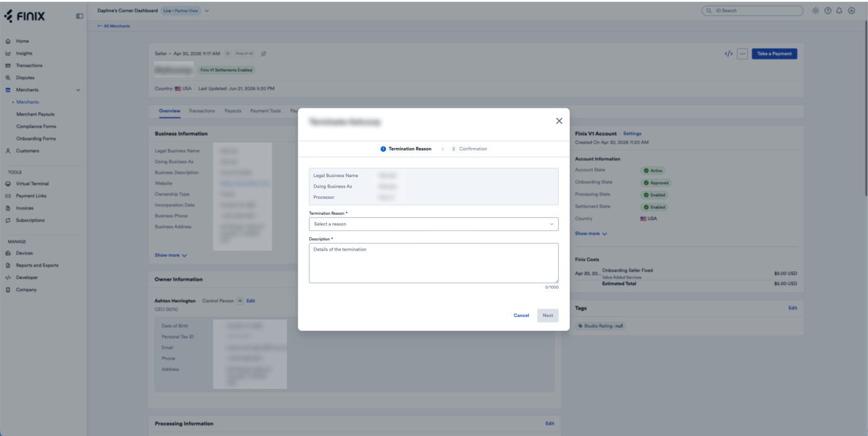The width and height of the screenshot is (868, 436).
Task: Open Merchants submenu item in sidebar
Action: point(27,102)
